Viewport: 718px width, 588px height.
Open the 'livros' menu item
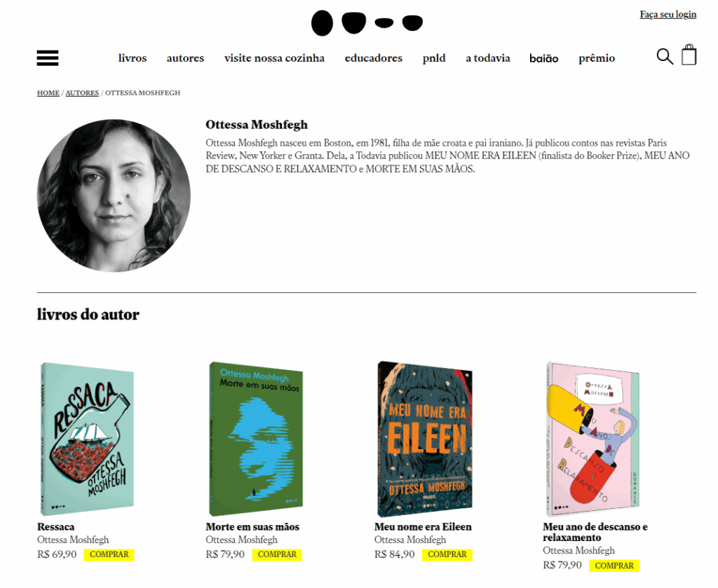pyautogui.click(x=133, y=58)
